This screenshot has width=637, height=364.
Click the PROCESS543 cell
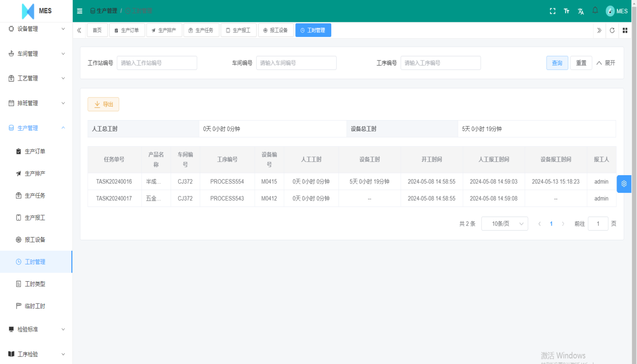coord(227,198)
